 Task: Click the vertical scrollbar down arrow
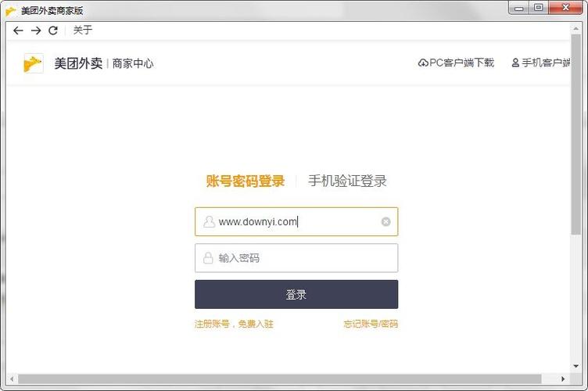575,366
